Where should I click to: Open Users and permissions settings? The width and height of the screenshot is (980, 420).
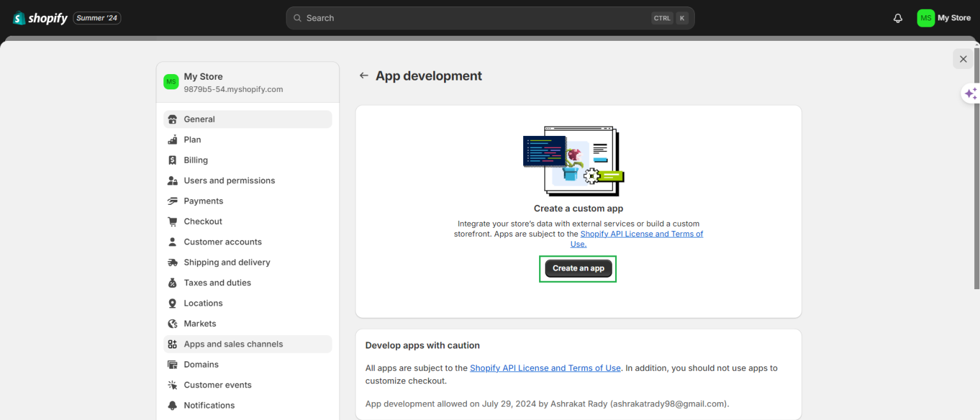coord(229,181)
